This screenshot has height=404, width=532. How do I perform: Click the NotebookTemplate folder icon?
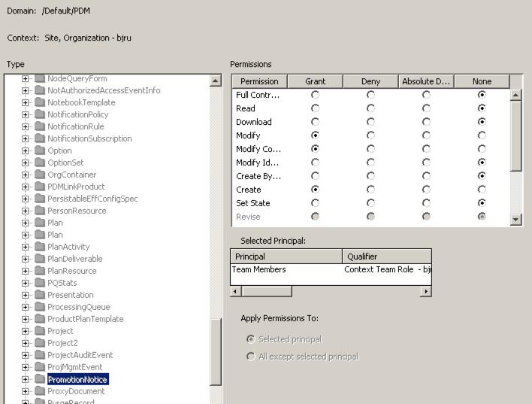(40, 102)
